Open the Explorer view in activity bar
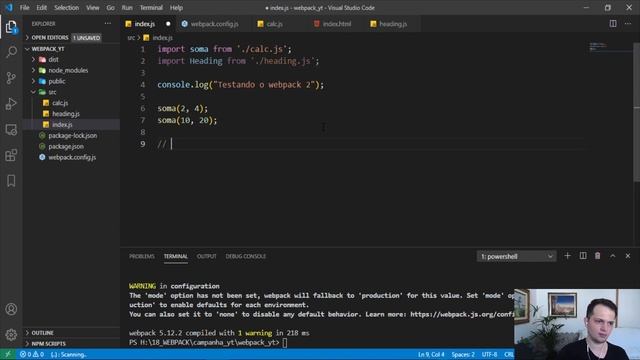The height and width of the screenshot is (360, 640). (11, 27)
